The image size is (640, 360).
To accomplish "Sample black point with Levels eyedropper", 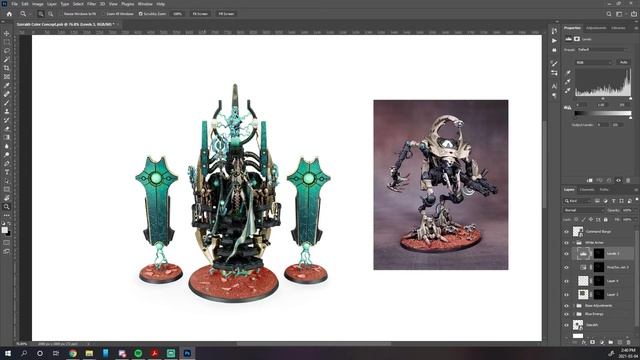I will coord(568,73).
